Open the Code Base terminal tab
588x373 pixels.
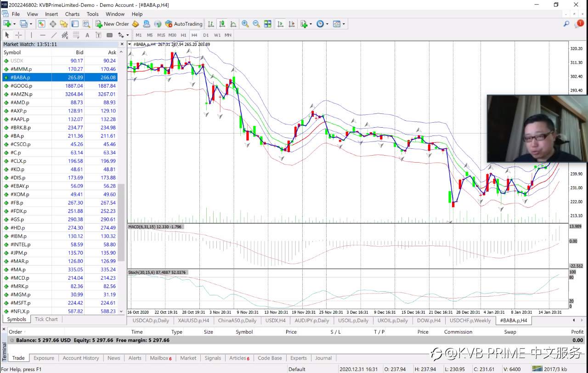point(270,358)
